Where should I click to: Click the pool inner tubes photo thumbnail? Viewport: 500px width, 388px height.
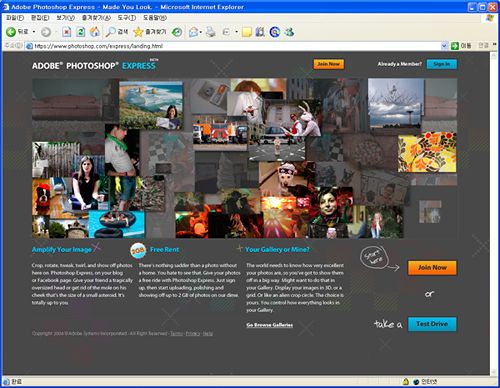pos(117,223)
